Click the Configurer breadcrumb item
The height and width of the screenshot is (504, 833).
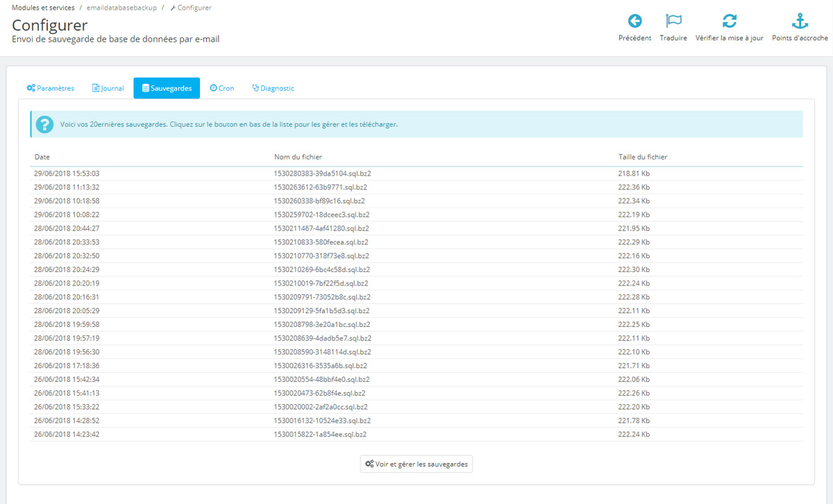[191, 8]
